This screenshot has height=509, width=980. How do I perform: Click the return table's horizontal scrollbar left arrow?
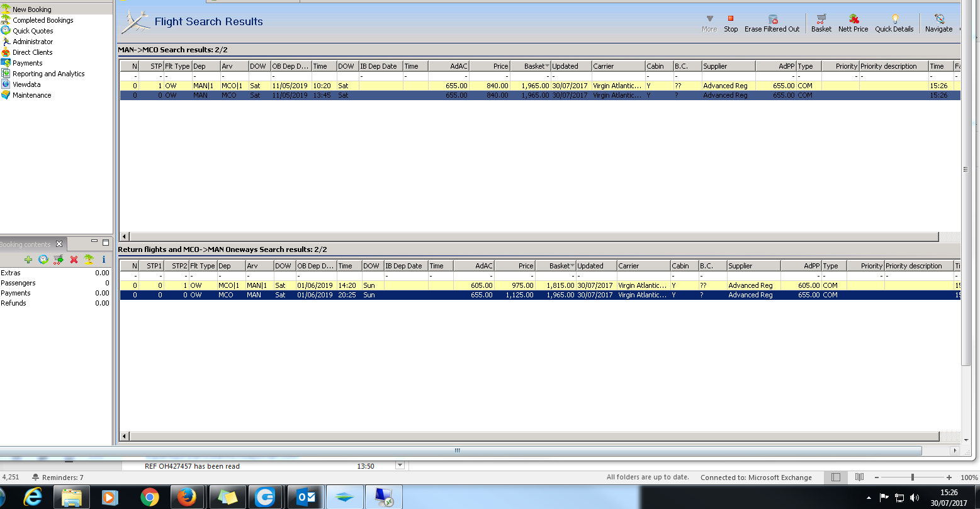pos(124,437)
